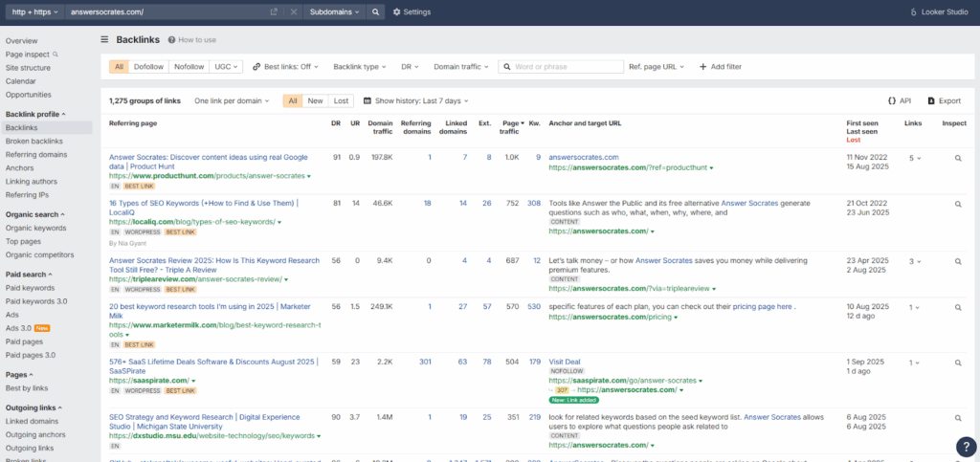Export the backlinks list
980x462 pixels.
click(x=945, y=100)
